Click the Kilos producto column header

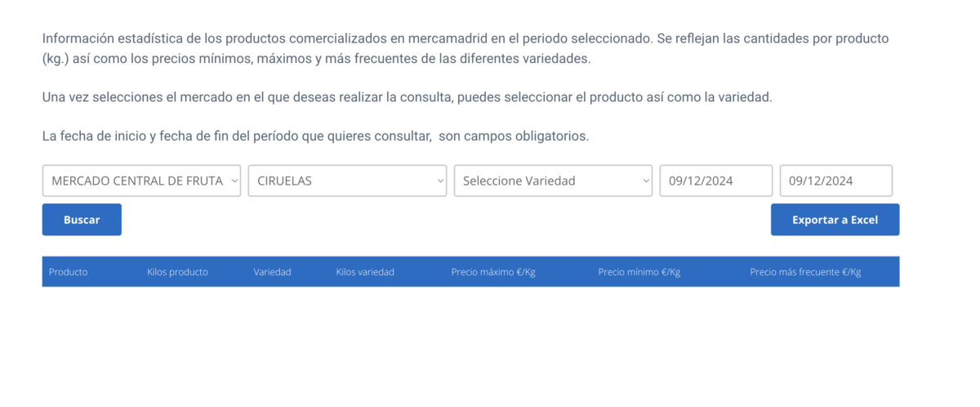177,272
